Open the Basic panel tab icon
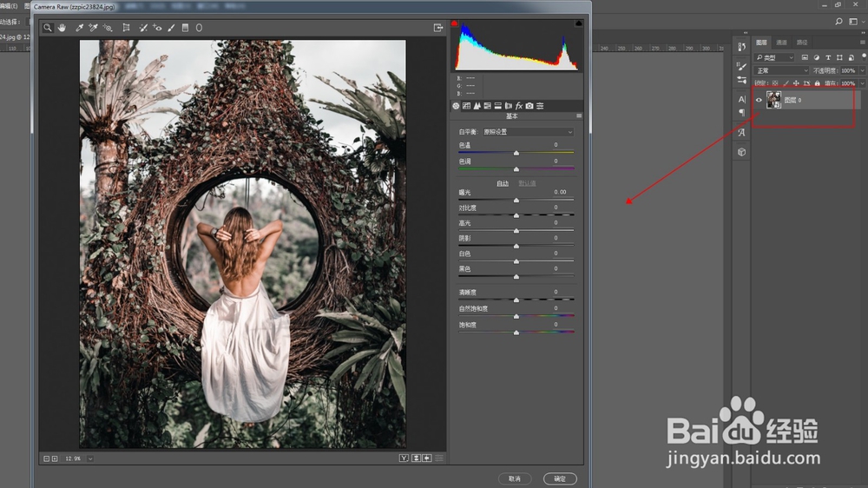This screenshot has height=488, width=868. (456, 106)
